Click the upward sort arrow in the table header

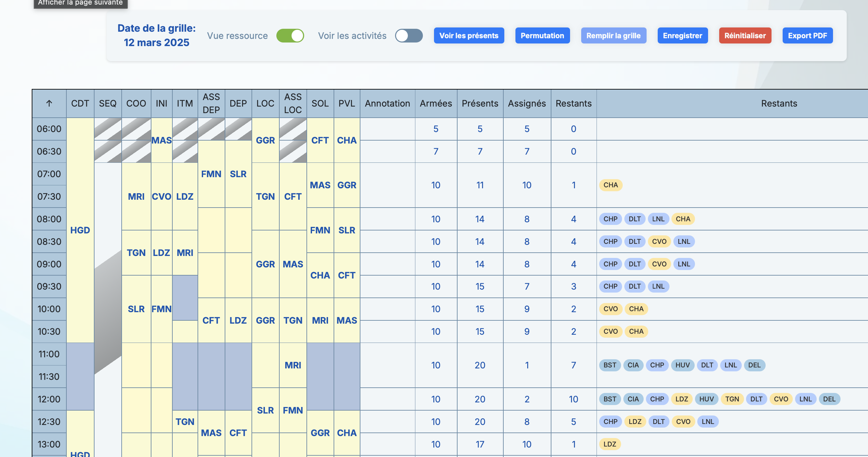pos(49,103)
